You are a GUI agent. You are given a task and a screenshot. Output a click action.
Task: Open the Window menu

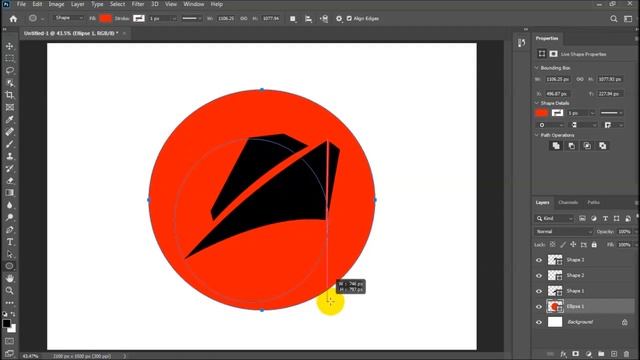click(x=193, y=4)
